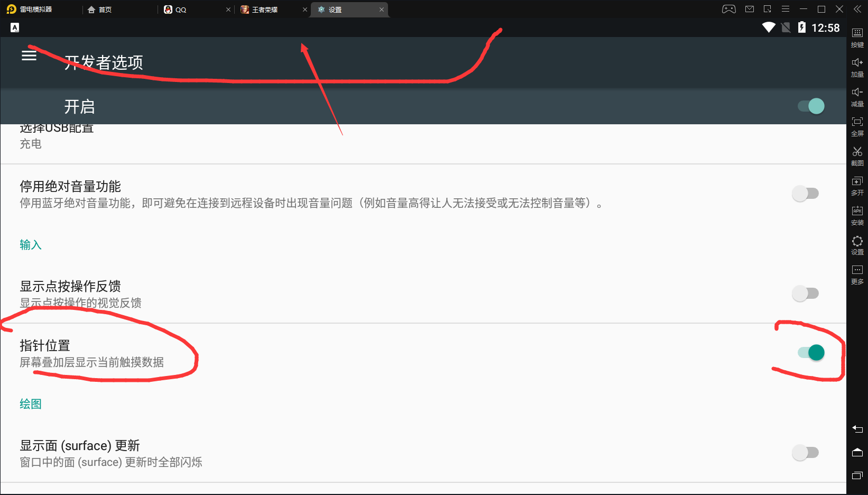Screen dimensions: 868x495
Task: Decrease volume with the 减量 icon
Action: tap(857, 97)
